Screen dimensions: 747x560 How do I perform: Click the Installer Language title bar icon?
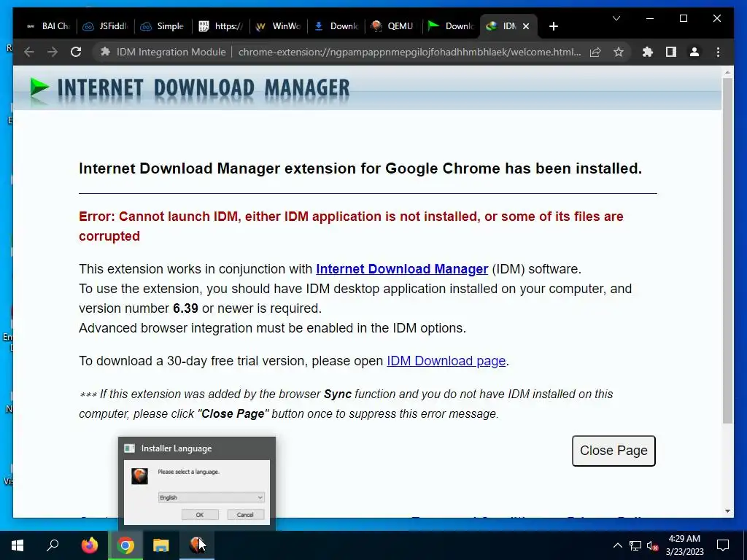pos(130,448)
